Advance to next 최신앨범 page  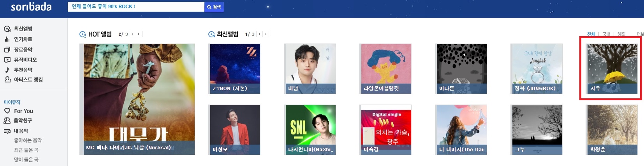(x=266, y=34)
